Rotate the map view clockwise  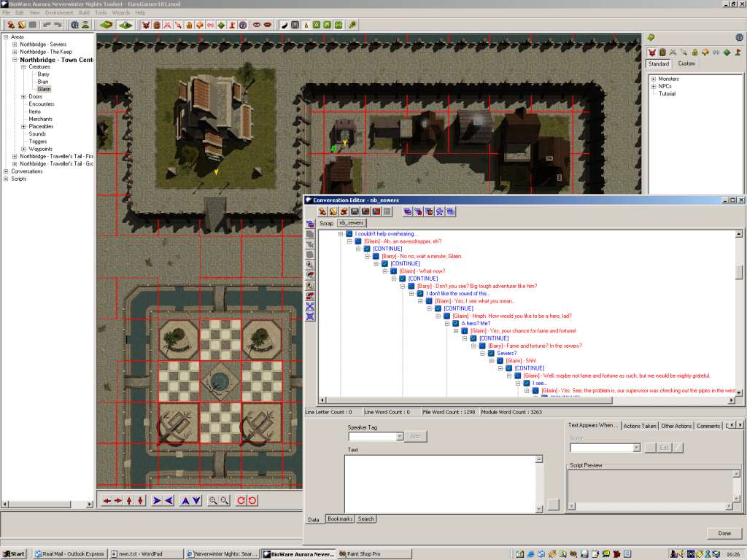click(241, 500)
